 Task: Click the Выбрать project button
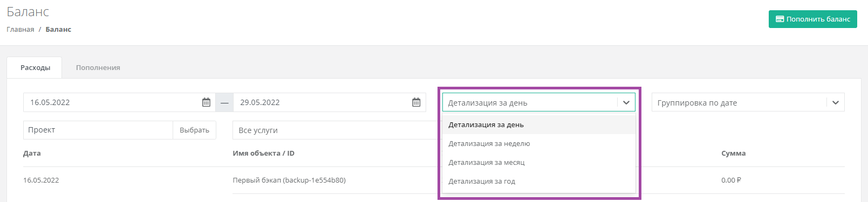point(194,130)
